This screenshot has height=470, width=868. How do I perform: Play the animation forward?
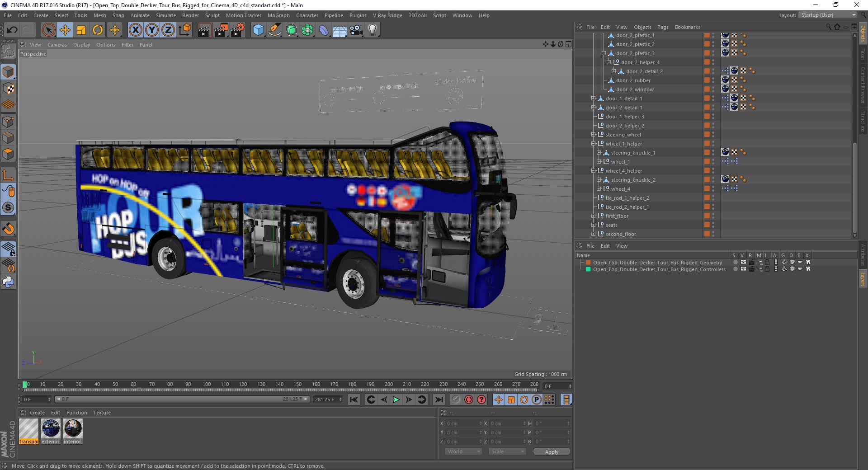tap(396, 399)
